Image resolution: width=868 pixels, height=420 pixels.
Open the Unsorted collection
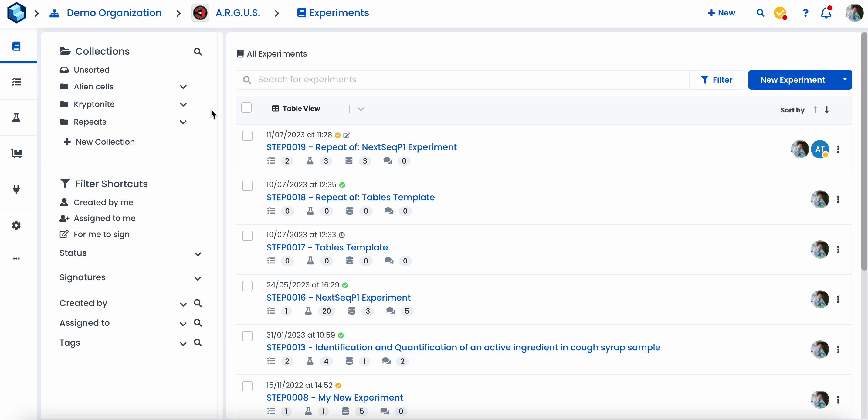[x=91, y=70]
